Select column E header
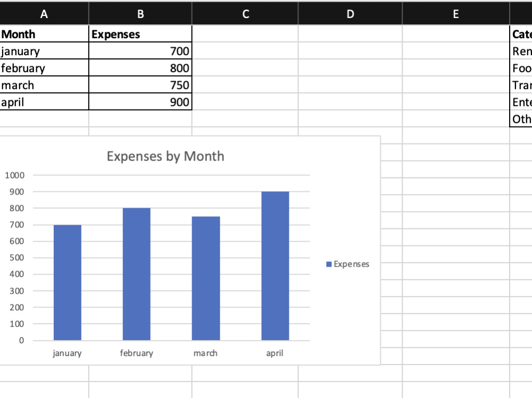This screenshot has width=532, height=398. pos(456,14)
